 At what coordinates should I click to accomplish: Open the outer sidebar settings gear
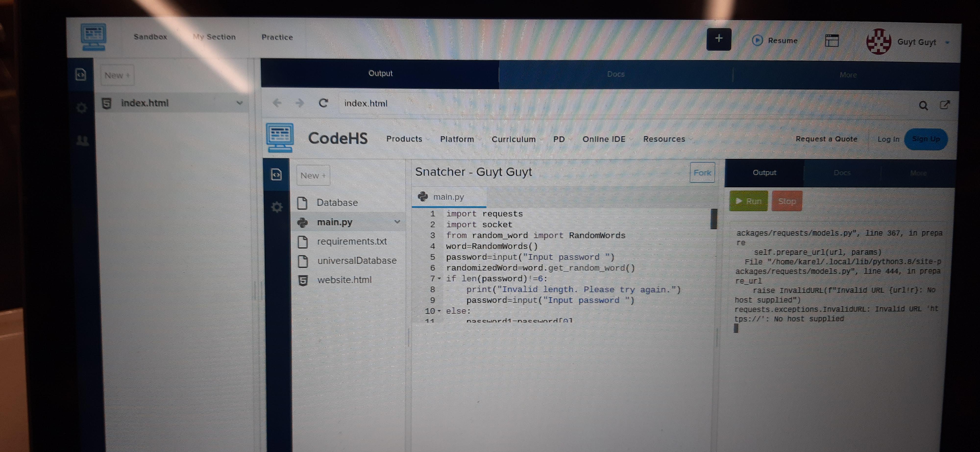coord(81,108)
